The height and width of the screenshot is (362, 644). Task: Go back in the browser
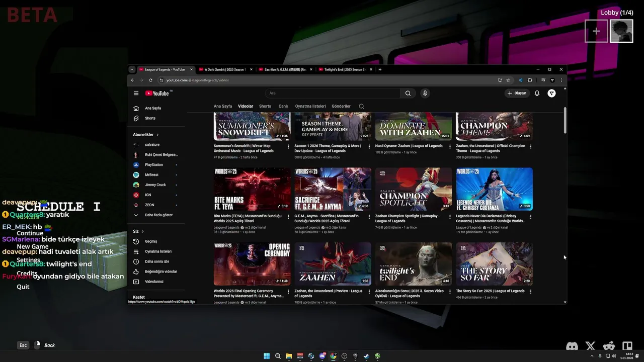[x=132, y=80]
